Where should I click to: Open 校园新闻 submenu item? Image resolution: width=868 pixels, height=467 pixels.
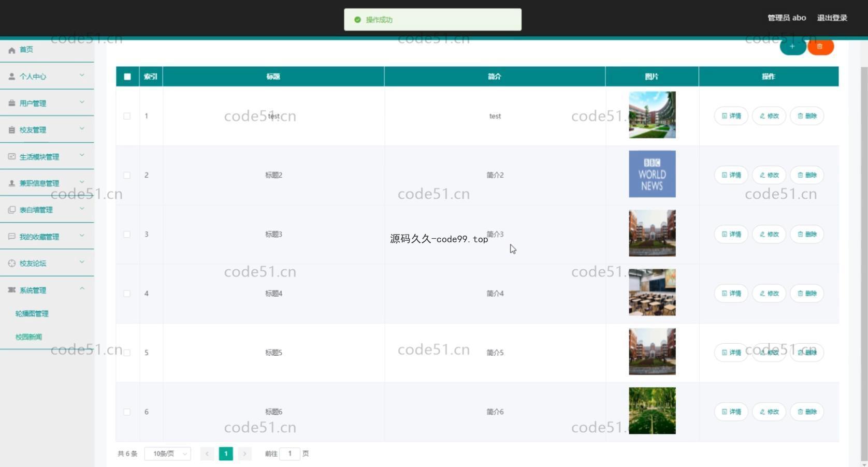(x=28, y=337)
